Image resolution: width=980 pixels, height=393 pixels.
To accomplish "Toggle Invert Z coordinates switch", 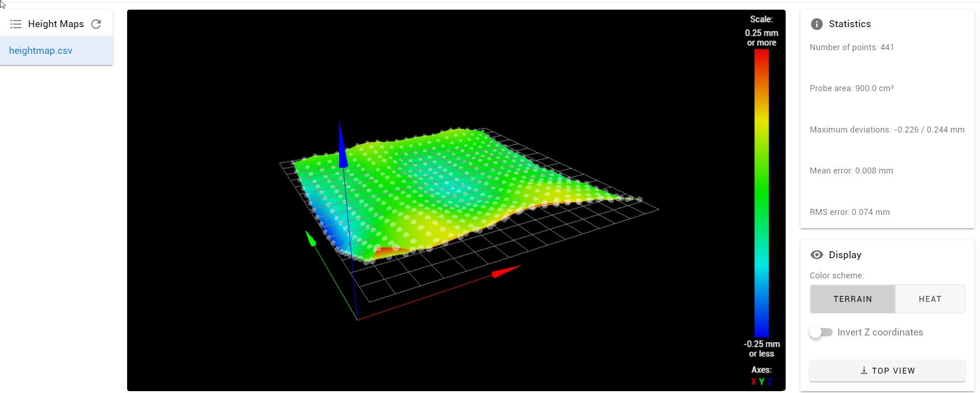I will click(821, 332).
